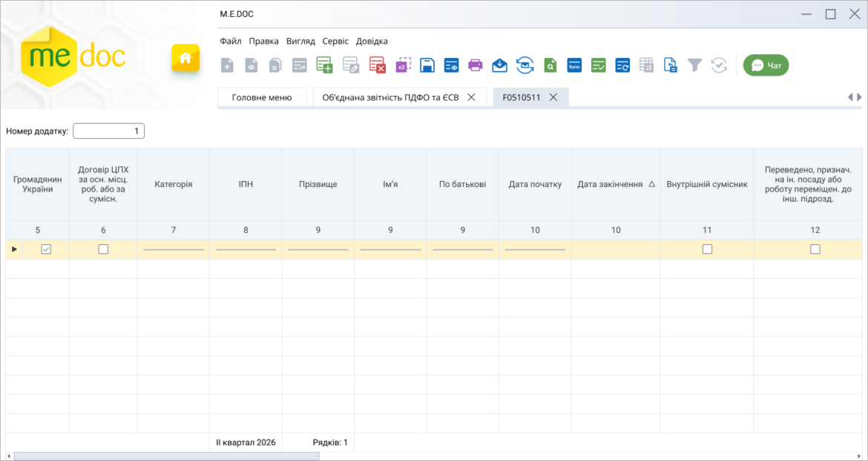Click the gray document preview eye icon
868x461 pixels.
tap(251, 65)
